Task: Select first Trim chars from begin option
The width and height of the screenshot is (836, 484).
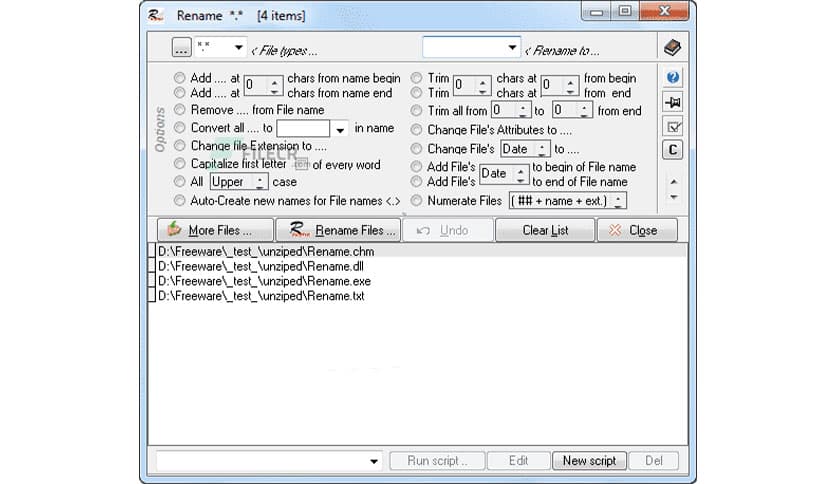Action: click(416, 78)
